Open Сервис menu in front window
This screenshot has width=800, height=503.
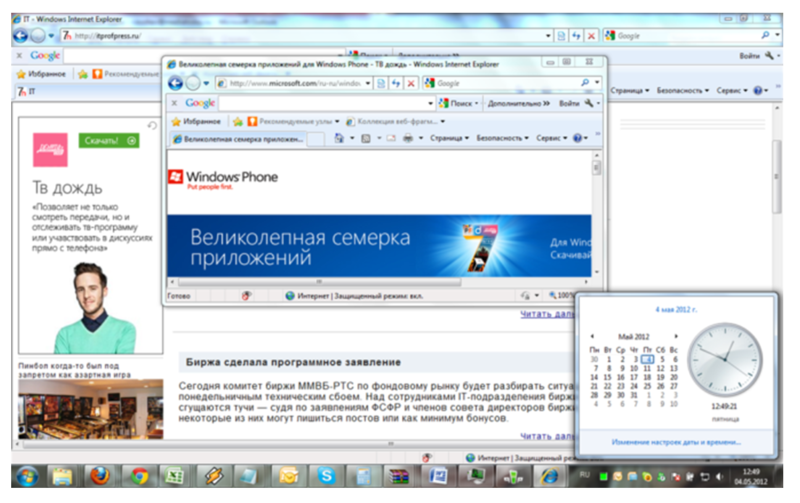pos(552,138)
